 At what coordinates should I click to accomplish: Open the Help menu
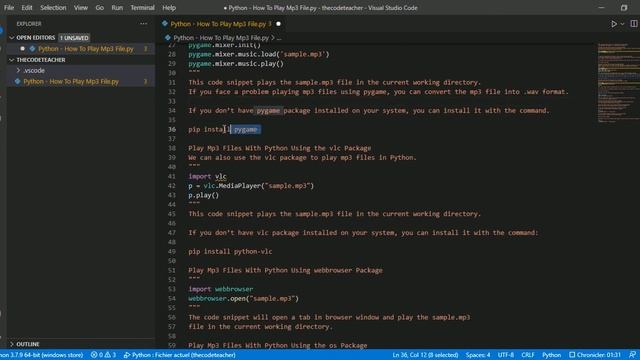coord(169,7)
